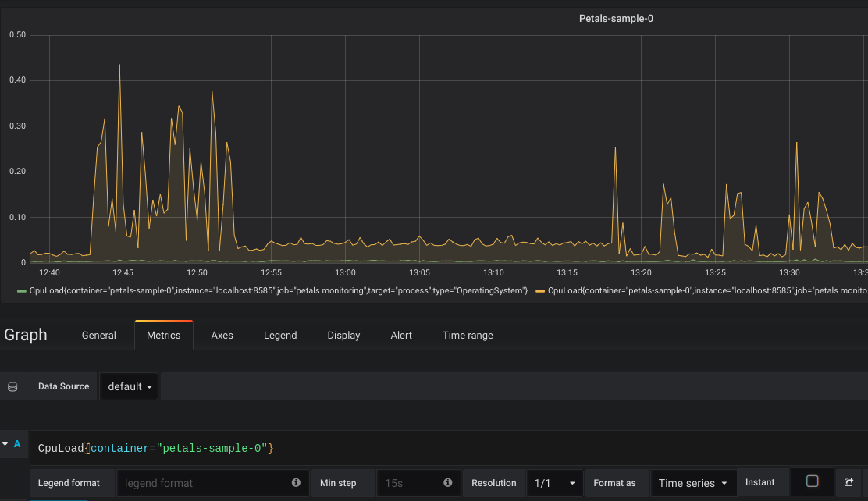Screen dimensions: 868x501
Task: Open the Alert tab
Action: click(401, 336)
